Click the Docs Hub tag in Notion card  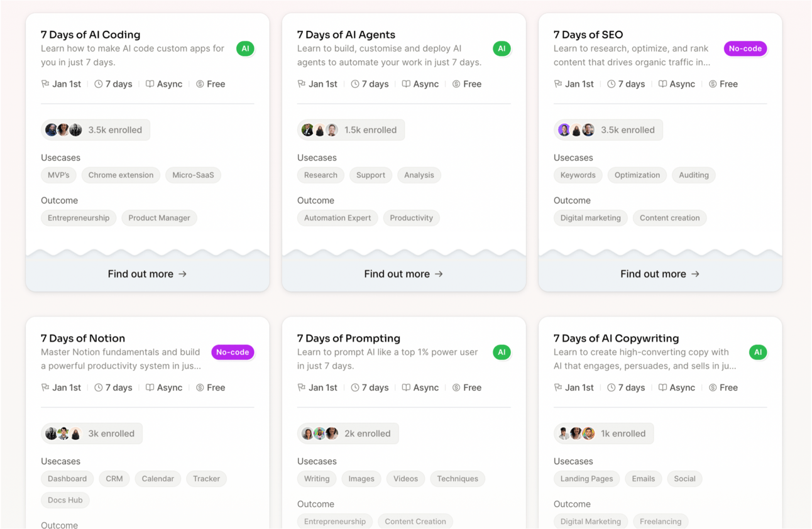[65, 500]
